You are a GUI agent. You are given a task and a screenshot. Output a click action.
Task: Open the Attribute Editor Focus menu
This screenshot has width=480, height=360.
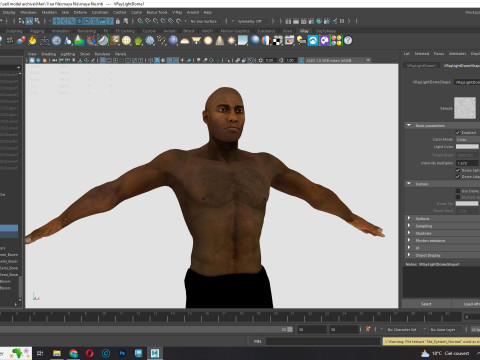point(439,53)
